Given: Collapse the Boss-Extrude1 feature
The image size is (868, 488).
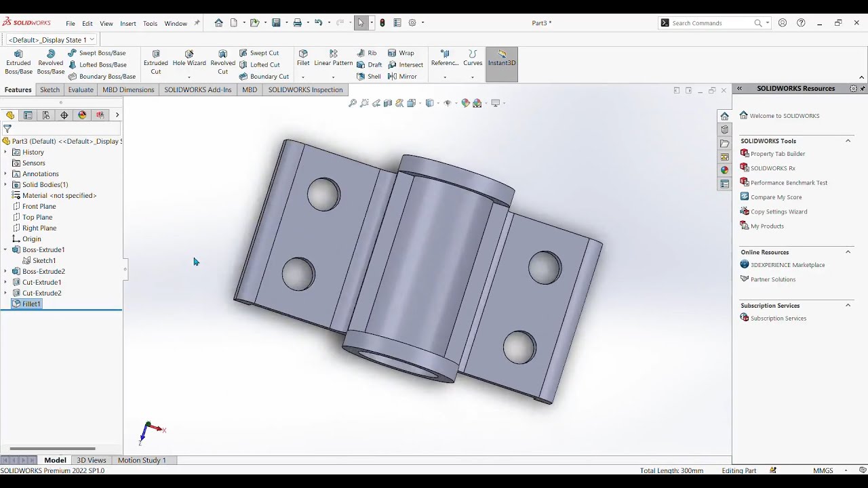Looking at the screenshot, I should (x=5, y=249).
